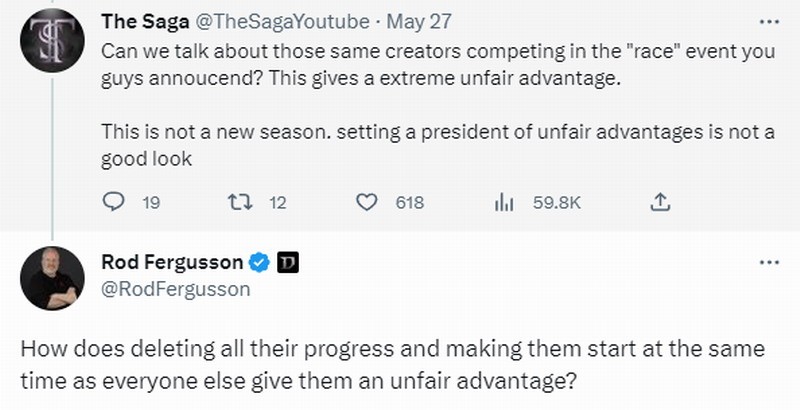
Task: Open the May 27 timestamp permalink
Action: coord(419,22)
